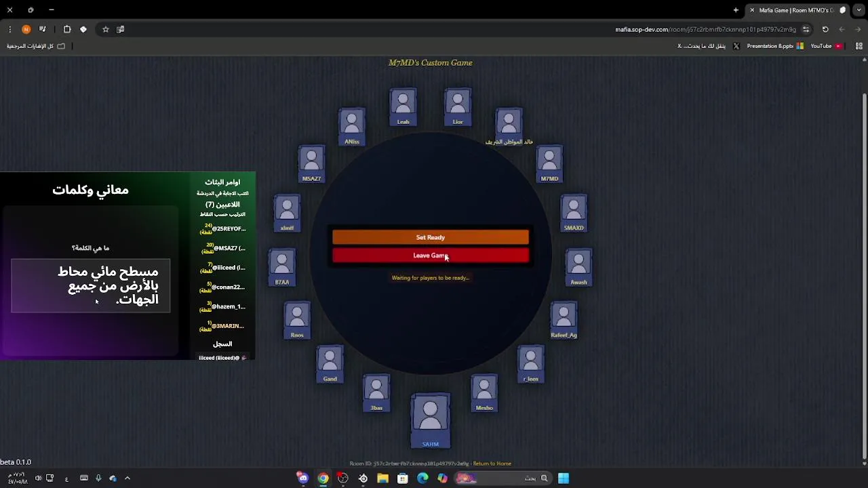Image resolution: width=868 pixels, height=488 pixels.
Task: Open the Presentation 8.pptx bookmark
Action: [x=775, y=46]
